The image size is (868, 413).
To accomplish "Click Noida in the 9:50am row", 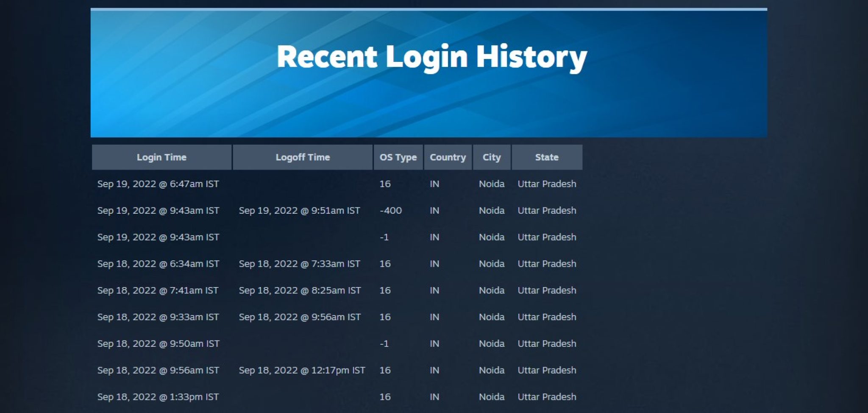I will (x=491, y=343).
